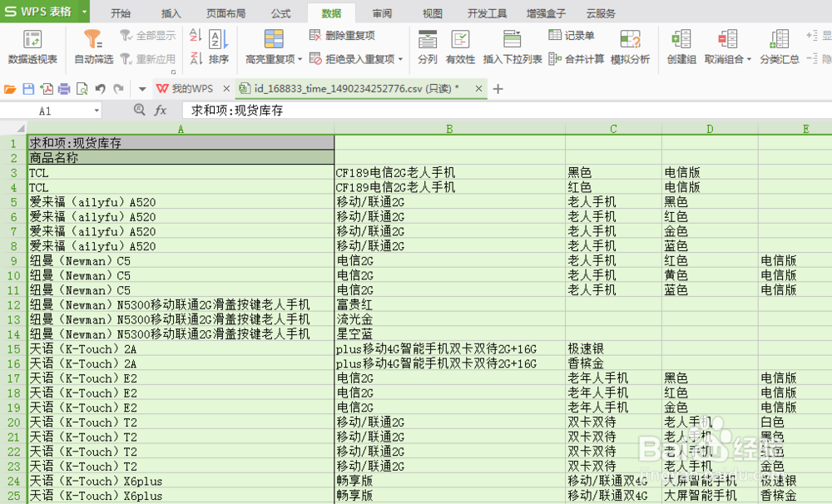832x504 pixels.
Task: Select cell A2 containing 商品名称
Action: pyautogui.click(x=181, y=157)
